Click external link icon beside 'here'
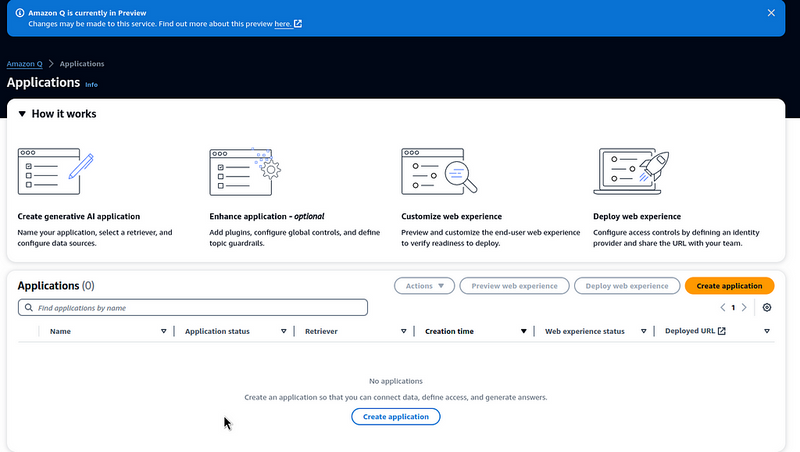Image resolution: width=800 pixels, height=452 pixels. [x=298, y=23]
